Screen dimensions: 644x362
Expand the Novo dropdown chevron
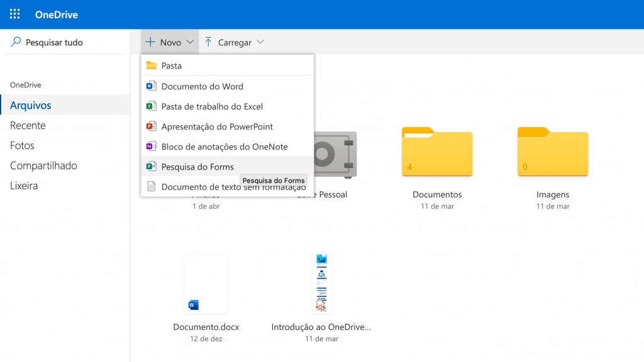[x=190, y=42]
